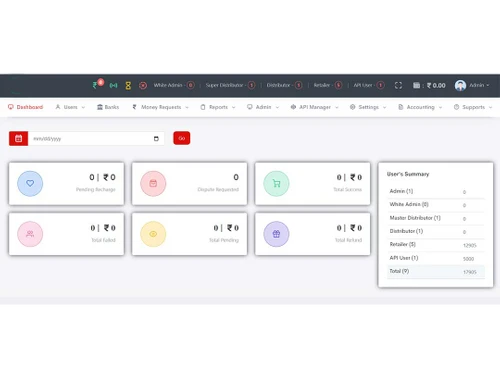Click the green cart Total Success icon
500x375 pixels.
click(x=276, y=183)
